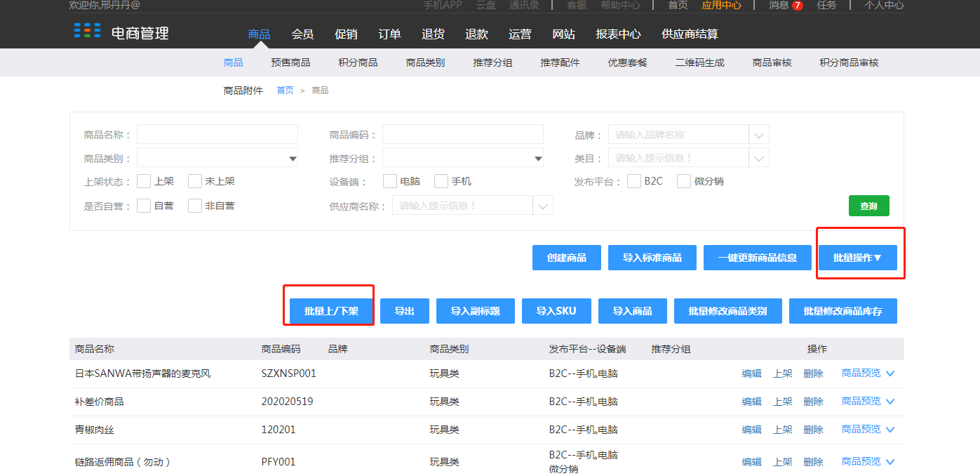Click 编辑 for 日本SANWA带扬声器的麦克风

pyautogui.click(x=752, y=373)
